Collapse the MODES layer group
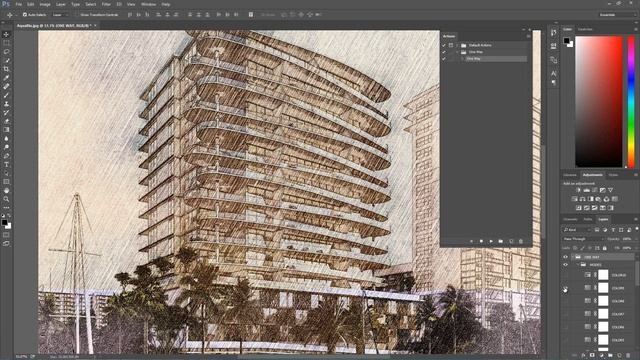The width and height of the screenshot is (640, 360). click(578, 265)
